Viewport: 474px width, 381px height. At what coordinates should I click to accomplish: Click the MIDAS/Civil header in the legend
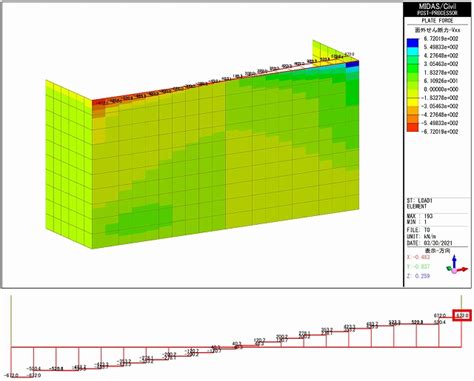click(x=437, y=7)
